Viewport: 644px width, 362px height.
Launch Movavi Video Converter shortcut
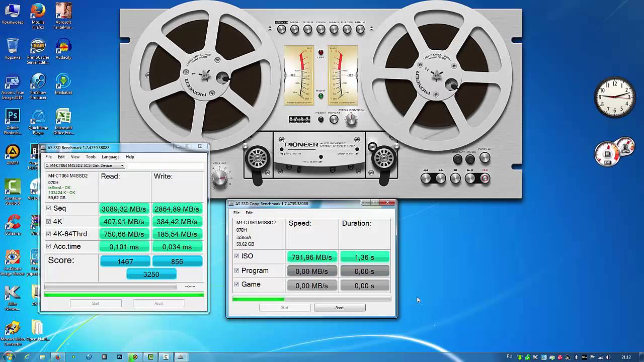pyautogui.click(x=13, y=333)
